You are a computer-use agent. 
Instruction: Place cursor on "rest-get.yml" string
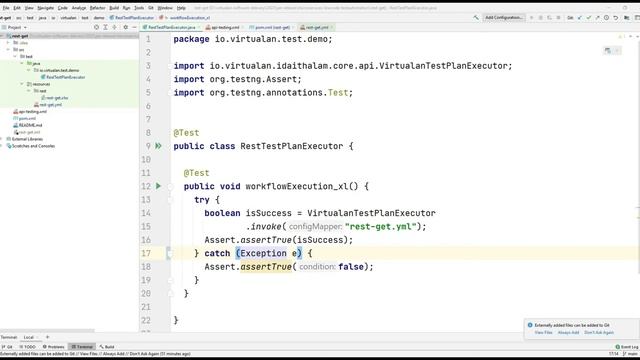pyautogui.click(x=380, y=227)
